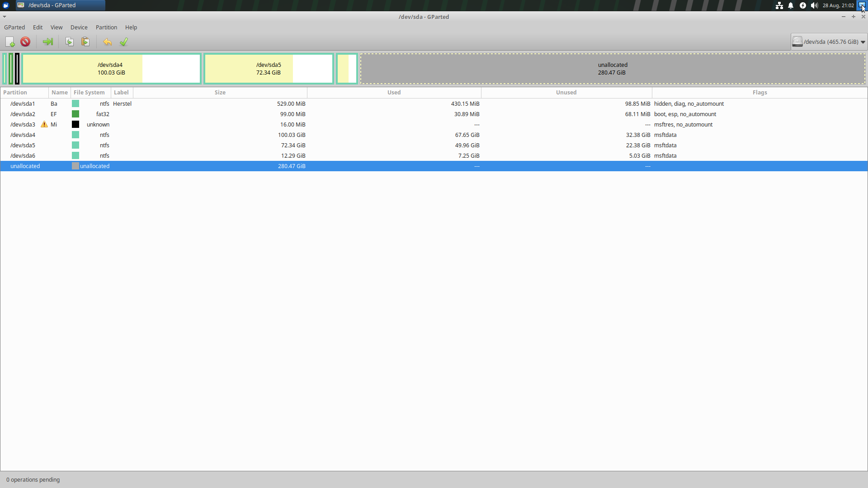Viewport: 868px width, 488px height.
Task: Open the application launcher in top panel
Action: point(6,5)
